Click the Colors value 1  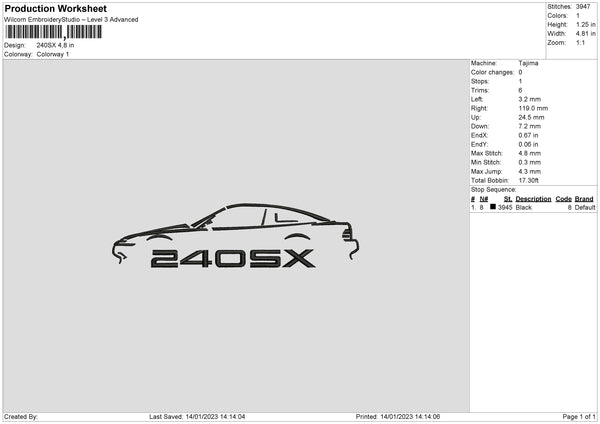[578, 16]
